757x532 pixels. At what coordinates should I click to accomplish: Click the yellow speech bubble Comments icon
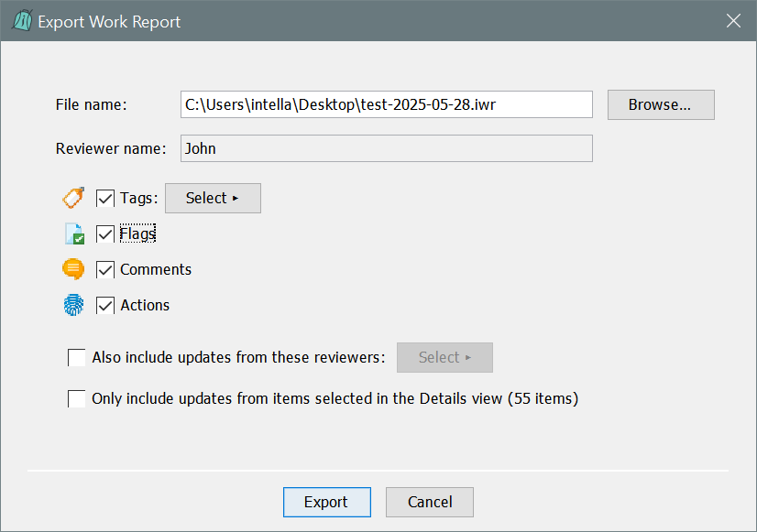74,269
